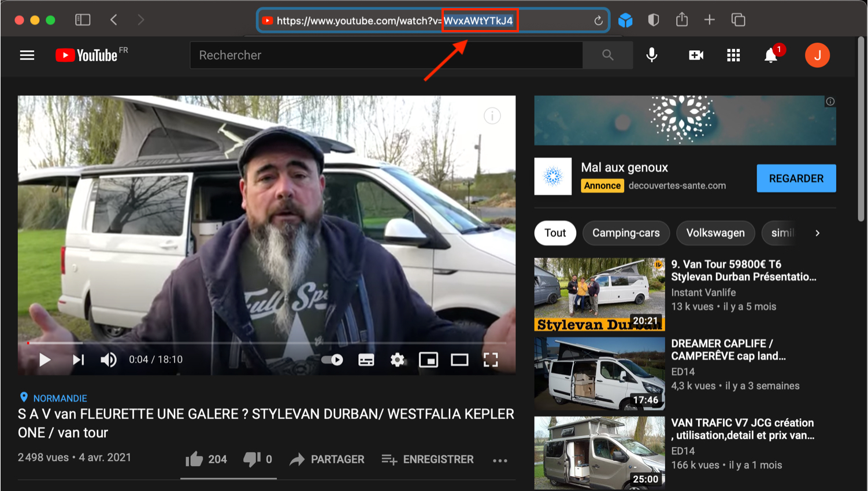The image size is (868, 491).
Task: Show the Safari tab overview
Action: pos(738,20)
